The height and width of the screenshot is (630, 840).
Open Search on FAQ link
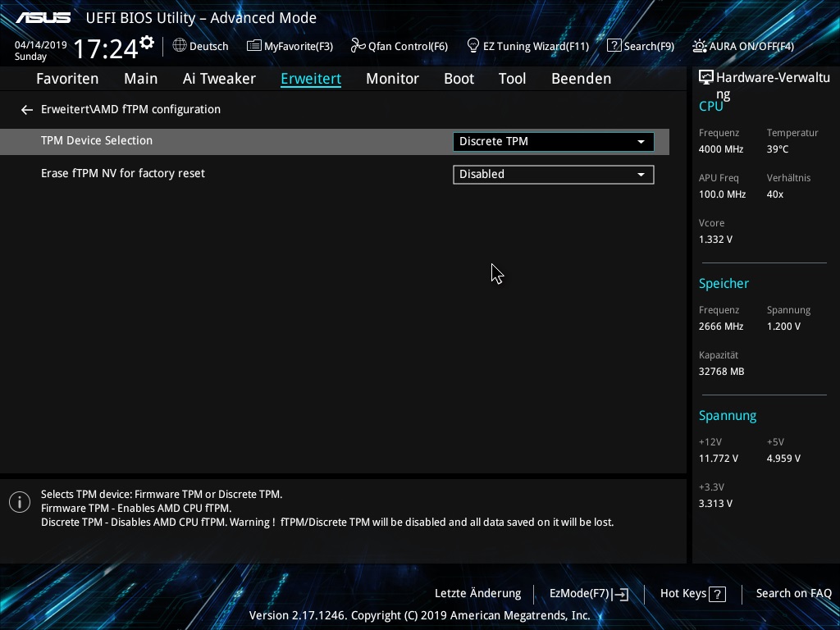(x=793, y=593)
